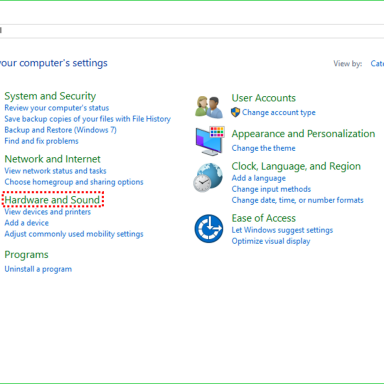The height and width of the screenshot is (384, 384).
Task: Click the Appearance and Personalization monitor icon
Action: click(x=210, y=141)
